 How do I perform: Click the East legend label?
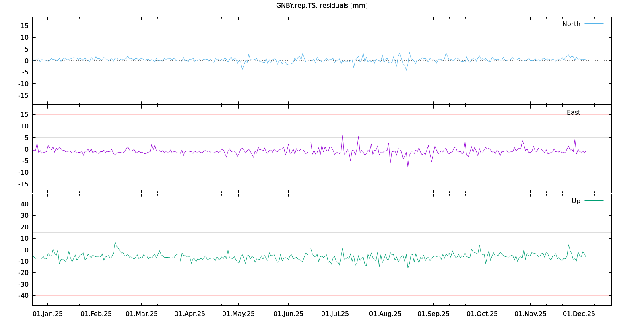(573, 113)
